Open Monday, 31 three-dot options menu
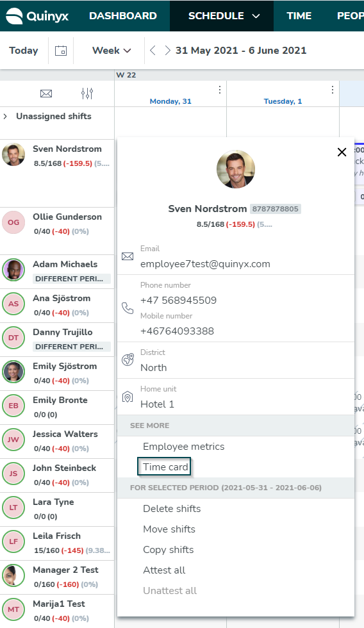Screen dimensions: 364x628 point(219,90)
